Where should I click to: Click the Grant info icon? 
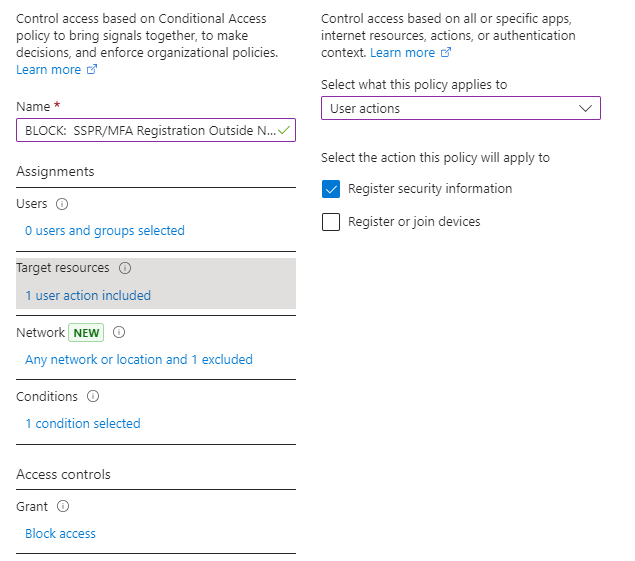(x=63, y=506)
